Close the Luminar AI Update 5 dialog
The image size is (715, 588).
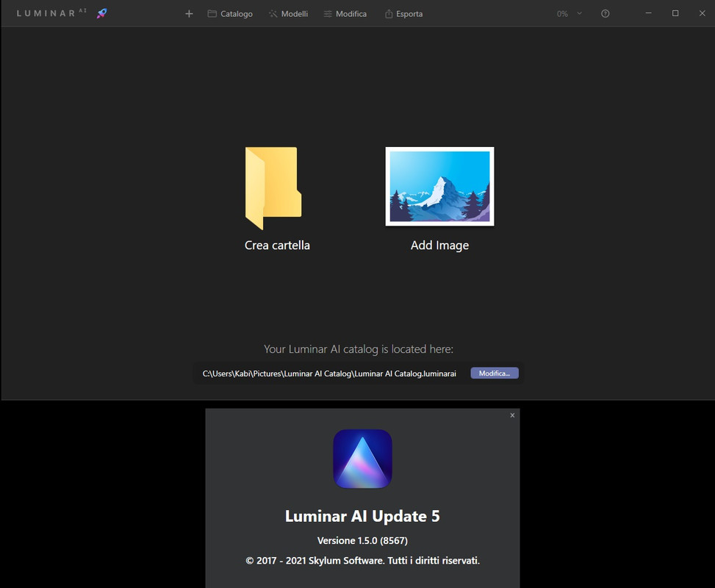coord(512,415)
